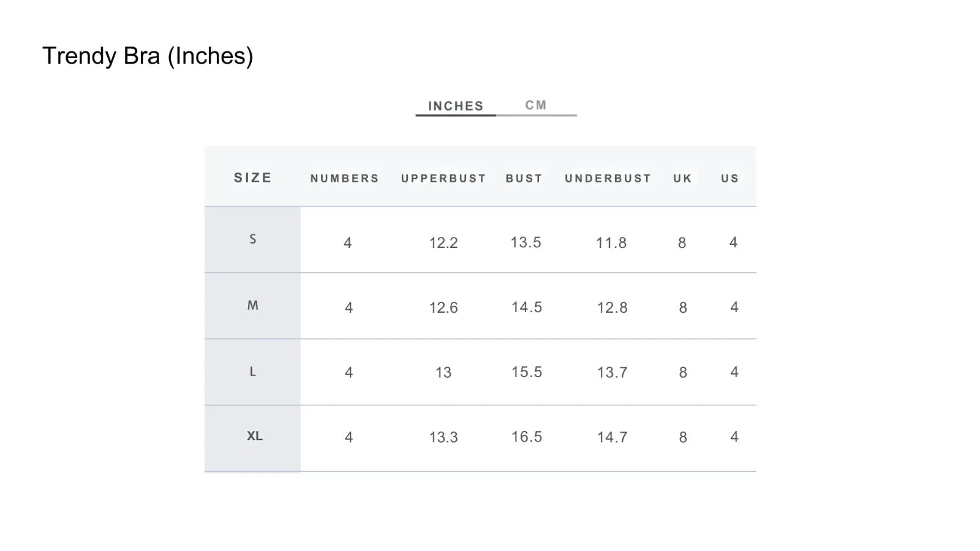The width and height of the screenshot is (980, 551).
Task: Click the 11.8 underbust value
Action: (611, 242)
